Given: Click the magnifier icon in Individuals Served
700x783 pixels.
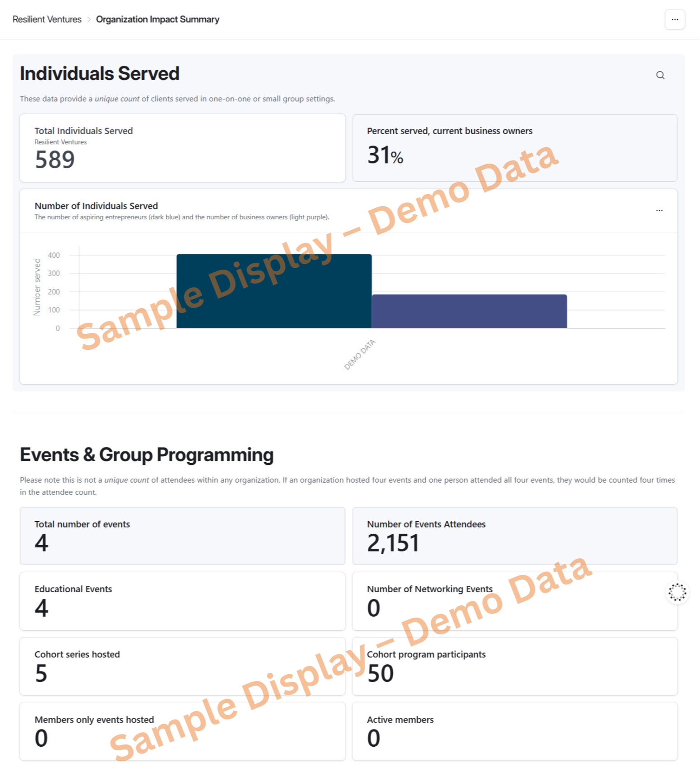Looking at the screenshot, I should pyautogui.click(x=660, y=75).
